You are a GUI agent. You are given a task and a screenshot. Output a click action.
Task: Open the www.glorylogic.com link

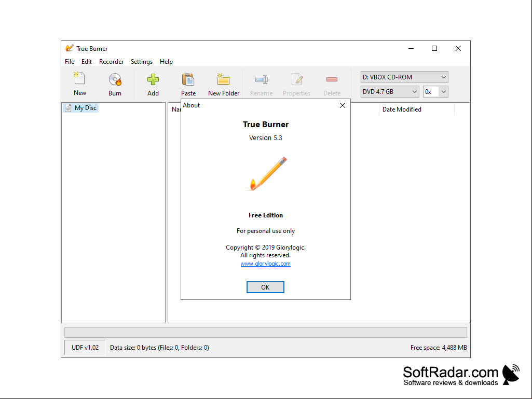click(x=265, y=264)
